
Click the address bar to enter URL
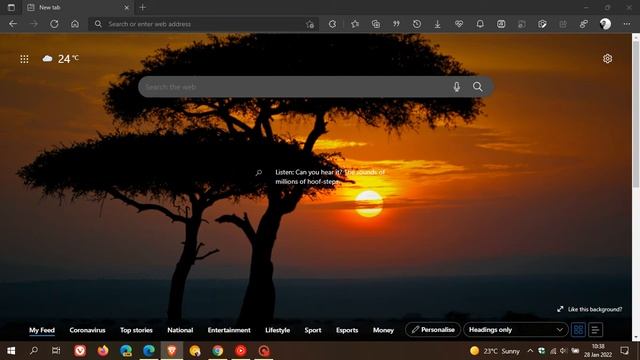pos(204,24)
